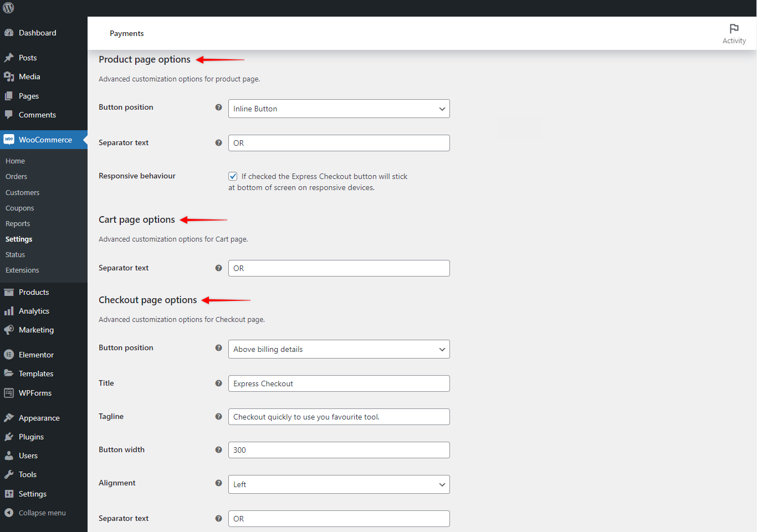Click the Settings sliders icon at sidebar bottom
The width and height of the screenshot is (757, 532).
point(9,494)
